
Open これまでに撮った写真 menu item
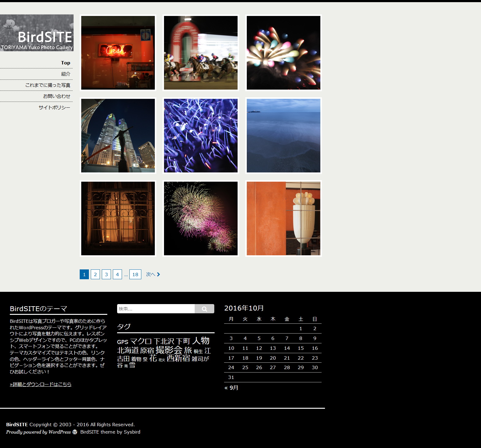click(48, 85)
